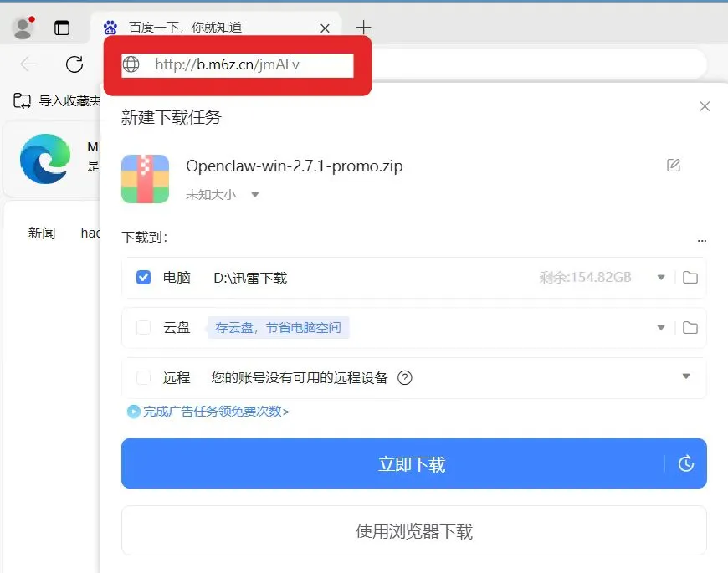Image resolution: width=728 pixels, height=573 pixels.
Task: Expand the 远程 device dropdown
Action: click(686, 376)
